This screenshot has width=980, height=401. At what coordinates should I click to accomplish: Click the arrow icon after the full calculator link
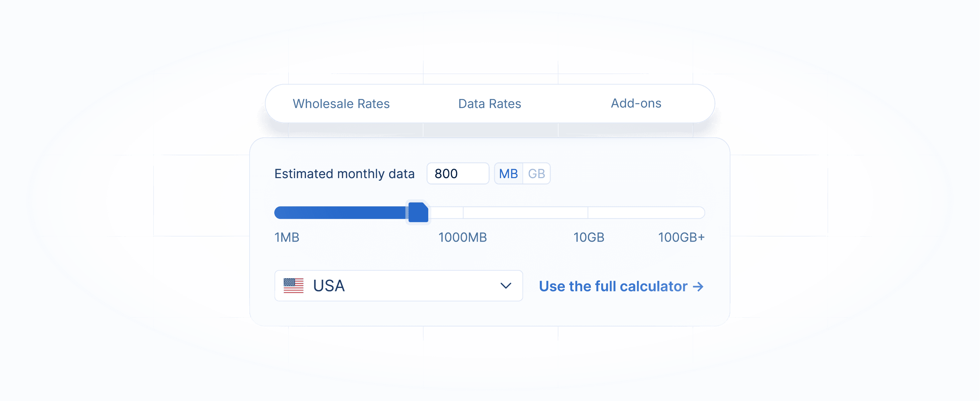[698, 286]
